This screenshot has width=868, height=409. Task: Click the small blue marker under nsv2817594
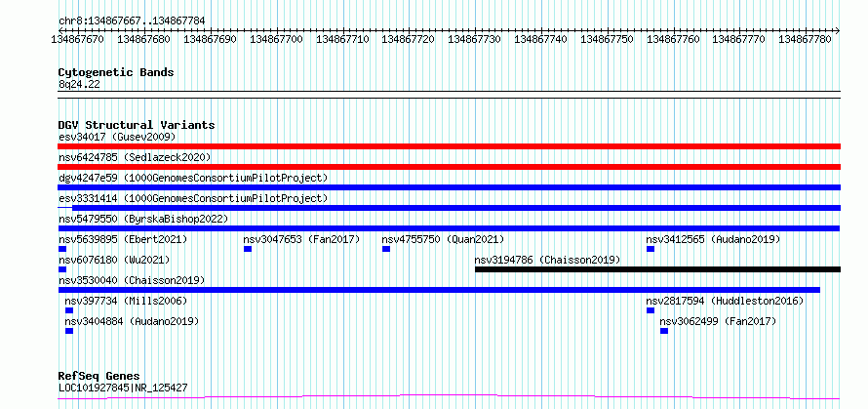[650, 310]
